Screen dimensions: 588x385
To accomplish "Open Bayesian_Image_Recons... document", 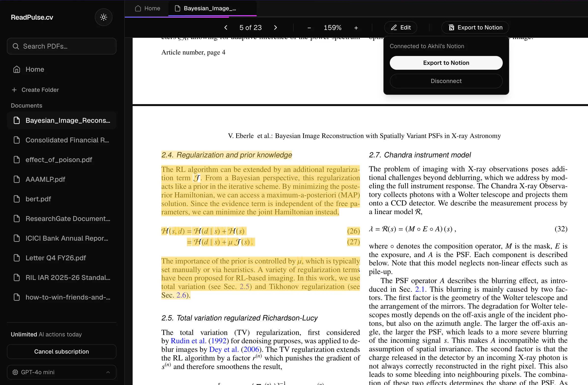I will tap(61, 121).
